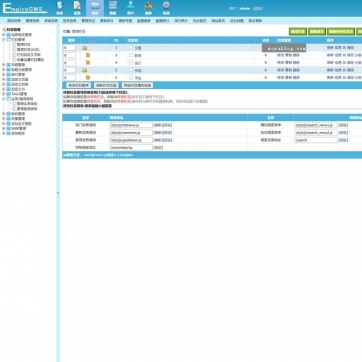Expand the 附件管理 tree node
Screen dimensions: 362x362
(4, 114)
